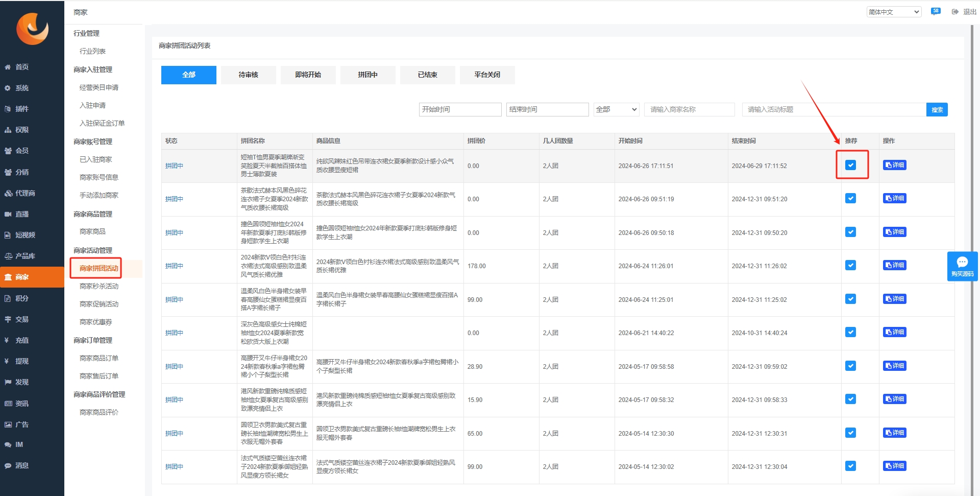The width and height of the screenshot is (980, 496).
Task: Open the notification bubble with badge 58
Action: (935, 11)
